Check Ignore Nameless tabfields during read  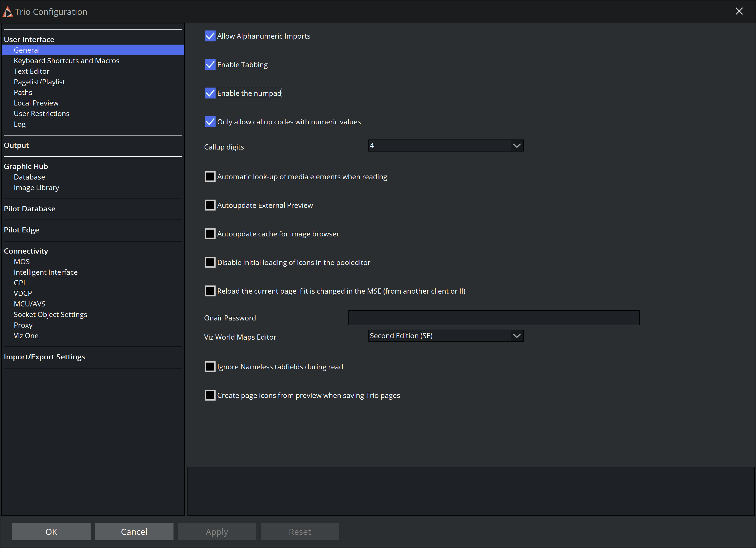[x=210, y=367]
